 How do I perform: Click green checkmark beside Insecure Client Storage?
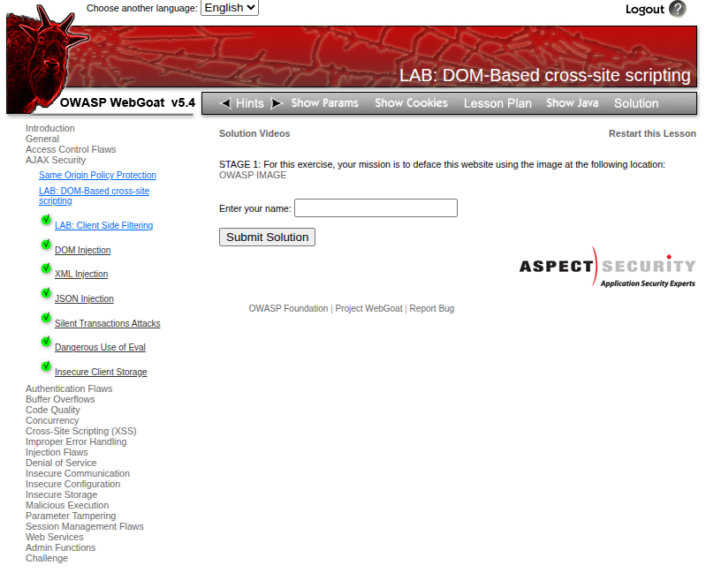(46, 366)
